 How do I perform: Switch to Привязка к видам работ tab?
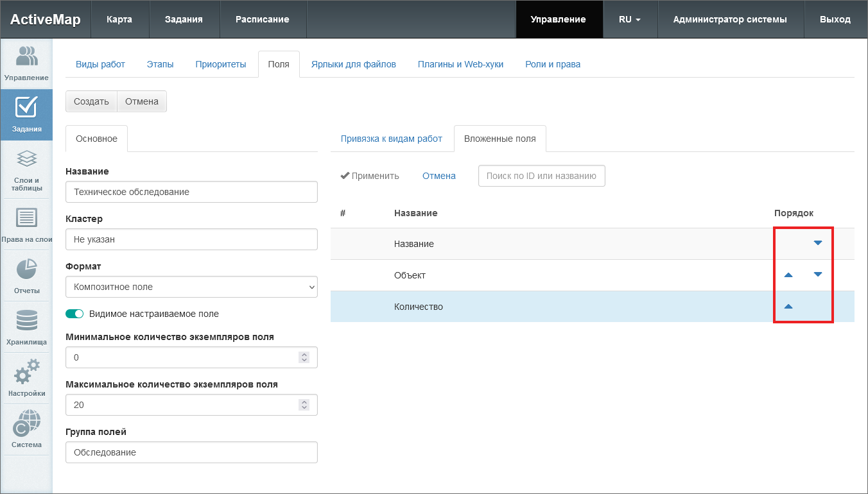tap(391, 139)
